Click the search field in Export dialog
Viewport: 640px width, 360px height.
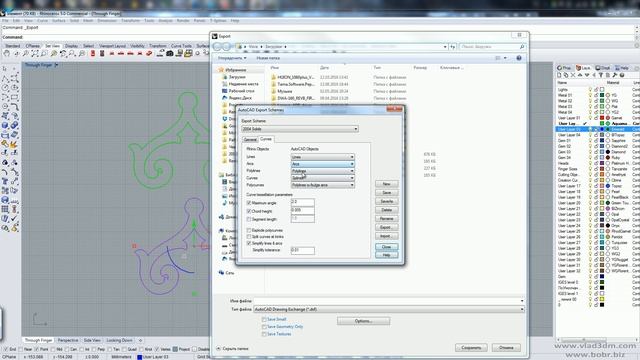click(492, 47)
